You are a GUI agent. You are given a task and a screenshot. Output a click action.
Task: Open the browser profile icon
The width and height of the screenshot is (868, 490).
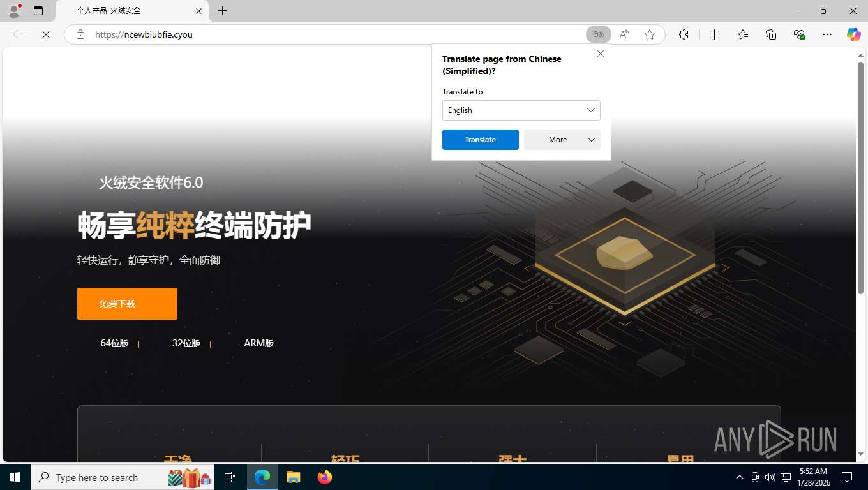pyautogui.click(x=14, y=11)
